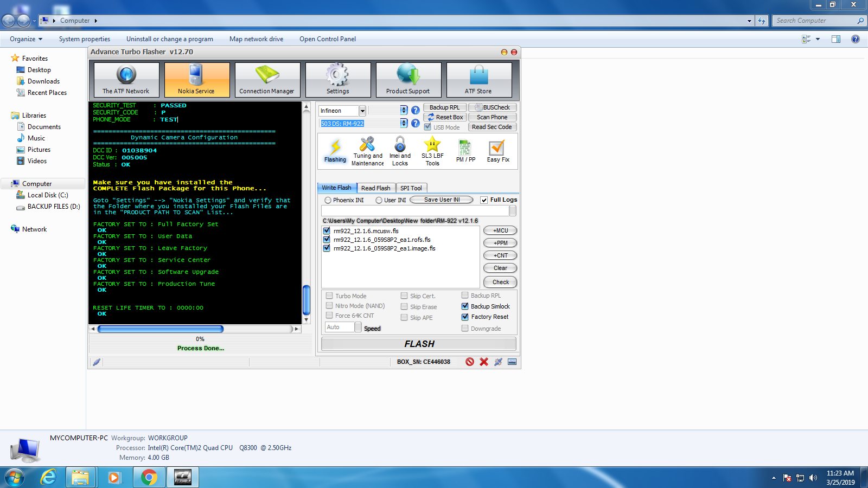Viewport: 868px width, 488px height.
Task: Select the Nokia Service icon
Action: click(197, 80)
